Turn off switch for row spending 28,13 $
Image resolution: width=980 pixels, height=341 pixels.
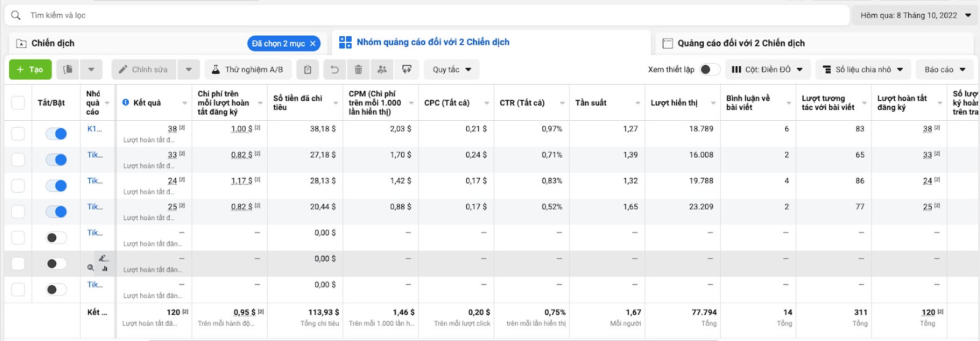[56, 185]
